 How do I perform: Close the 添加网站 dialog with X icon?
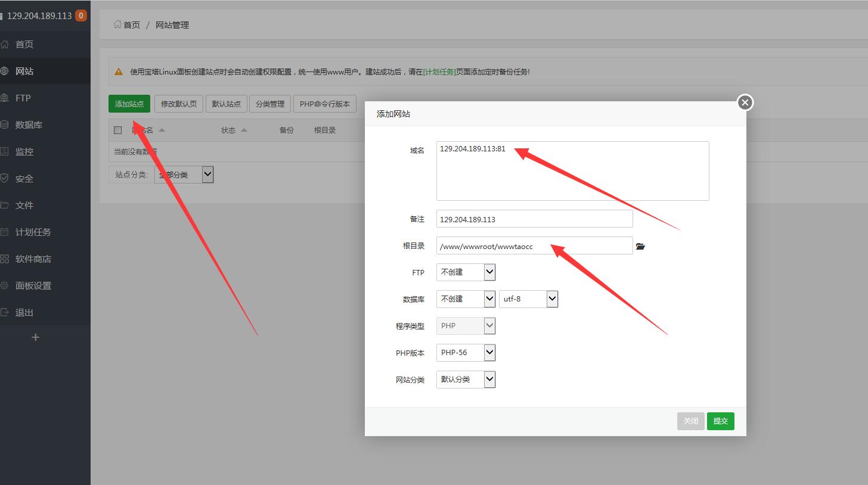(x=745, y=102)
